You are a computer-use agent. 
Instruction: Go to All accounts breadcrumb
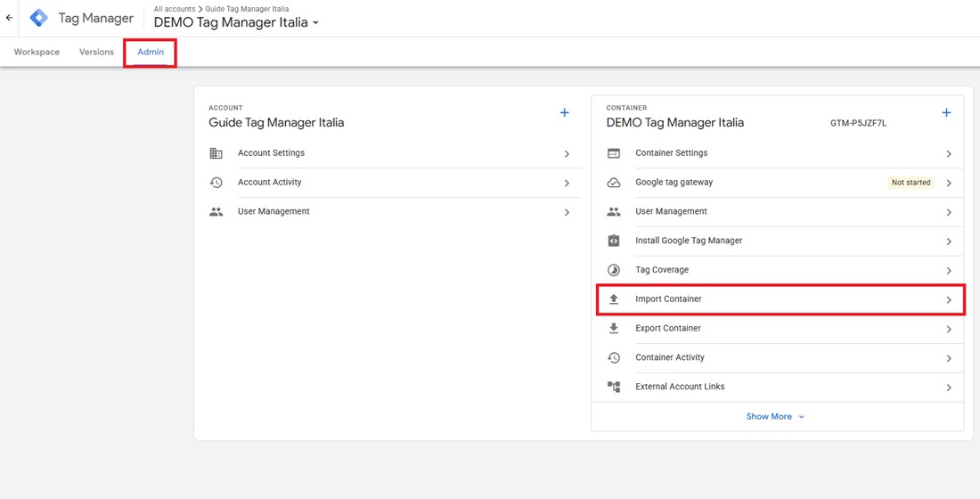point(175,9)
